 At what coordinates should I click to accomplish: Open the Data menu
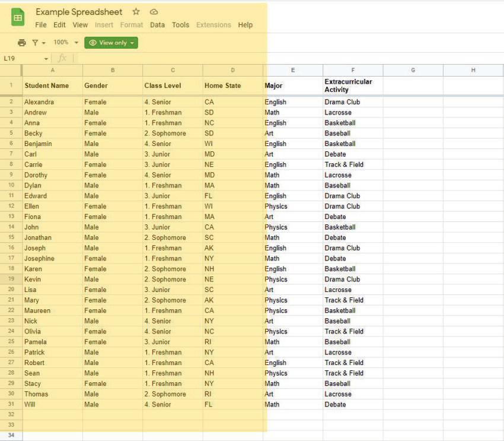pos(157,25)
